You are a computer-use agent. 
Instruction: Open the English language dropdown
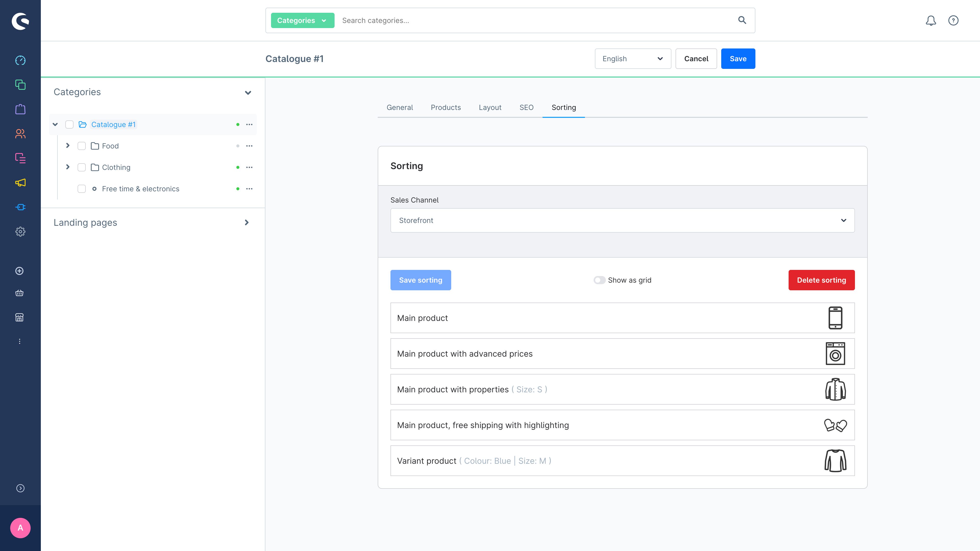point(633,59)
